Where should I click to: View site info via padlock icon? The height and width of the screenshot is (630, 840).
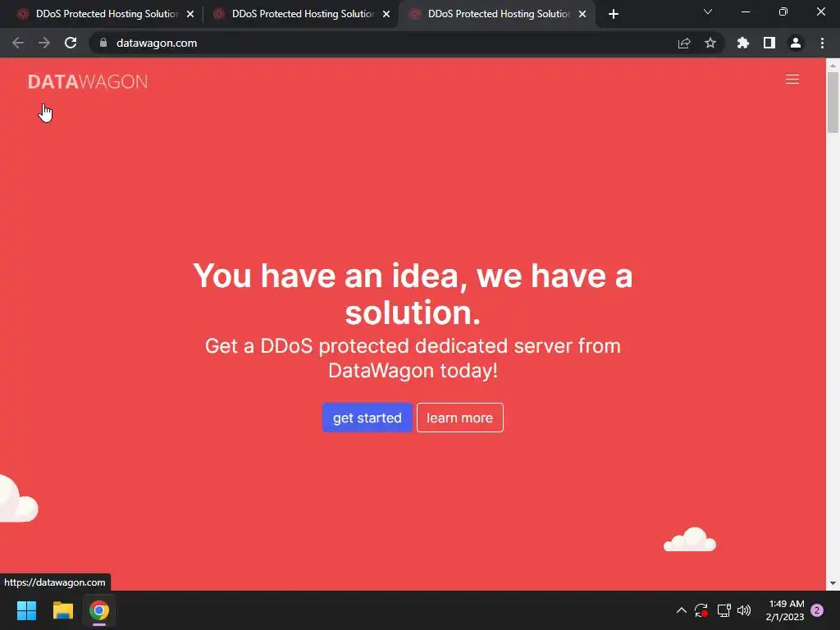(103, 43)
